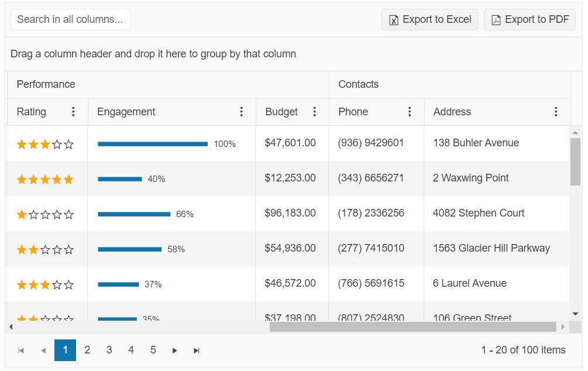Go to the first page arrow
This screenshot has width=588, height=371.
click(21, 351)
